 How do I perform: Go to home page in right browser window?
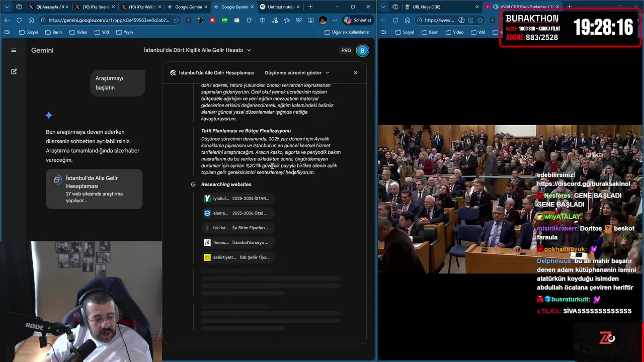click(x=408, y=20)
